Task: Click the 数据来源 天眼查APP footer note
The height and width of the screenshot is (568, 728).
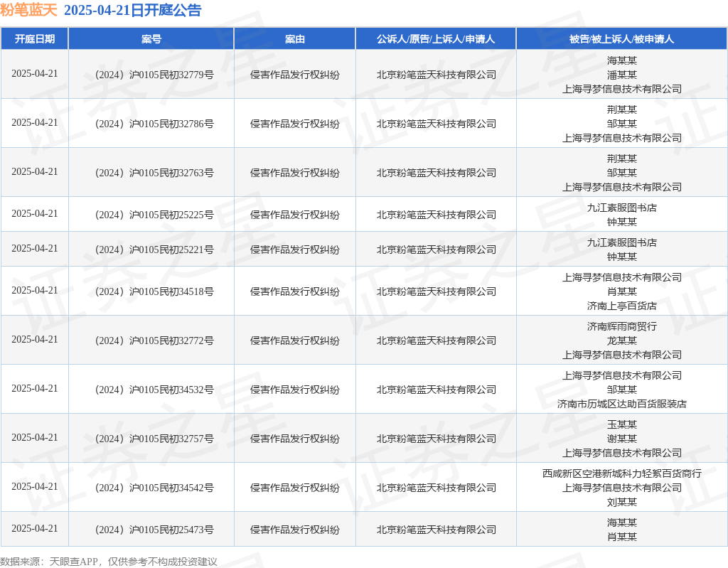Action: [x=109, y=562]
